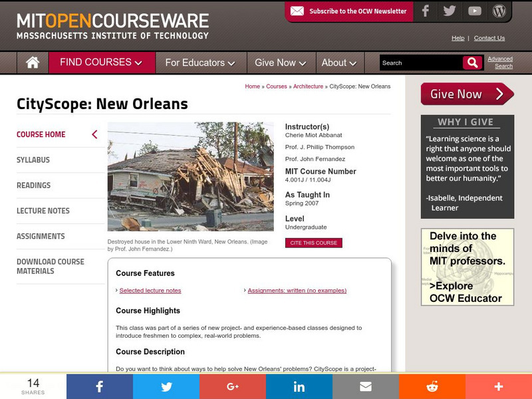Image resolution: width=532 pixels, height=399 pixels.
Task: Subscribe to the OCW Newsletter
Action: coord(349,11)
